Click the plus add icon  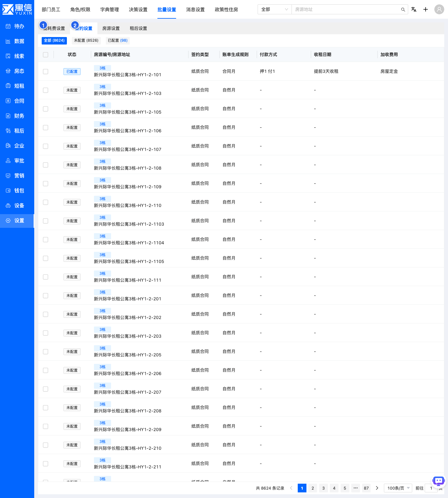tap(426, 9)
